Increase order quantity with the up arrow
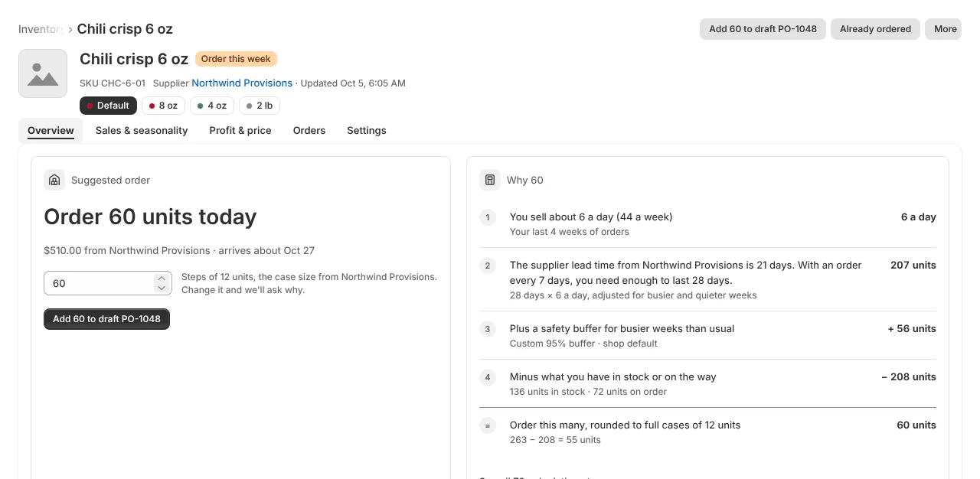 (x=162, y=279)
